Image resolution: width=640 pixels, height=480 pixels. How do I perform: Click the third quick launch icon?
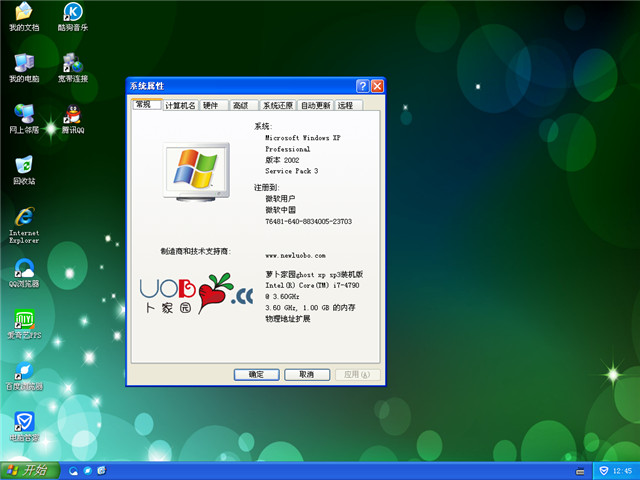102,471
